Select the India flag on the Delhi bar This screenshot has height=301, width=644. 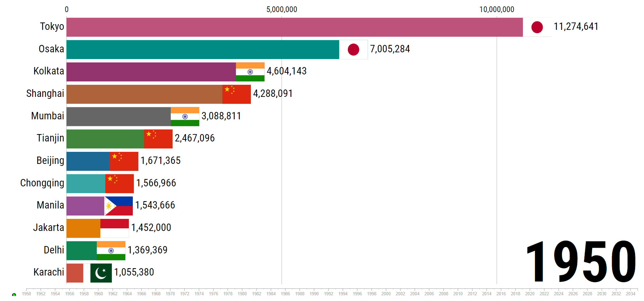point(111,251)
